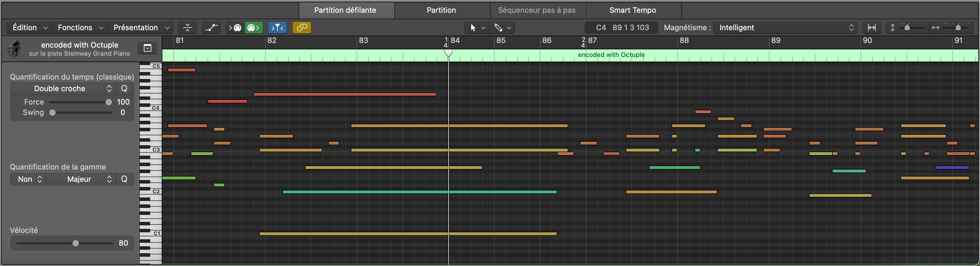The image size is (980, 266).
Task: Click the Steinway Grand Piano instrument icon
Action: click(x=14, y=49)
